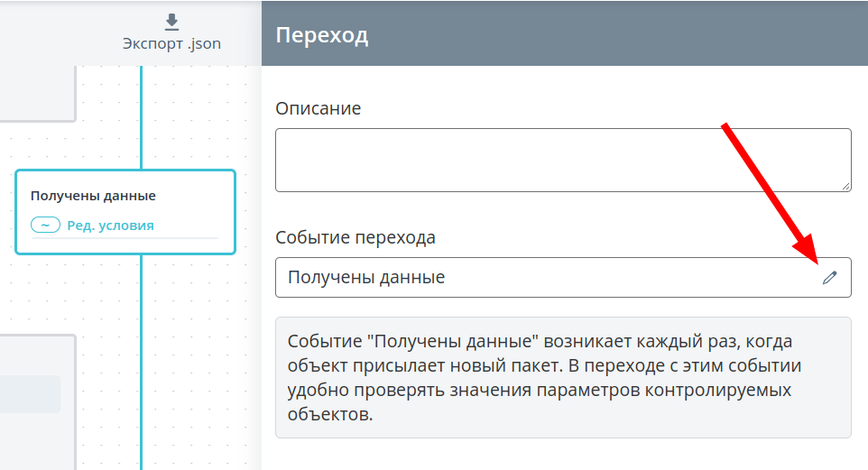The image size is (868, 470).
Task: Click the Событие перехода field Получены данные
Action: (563, 277)
